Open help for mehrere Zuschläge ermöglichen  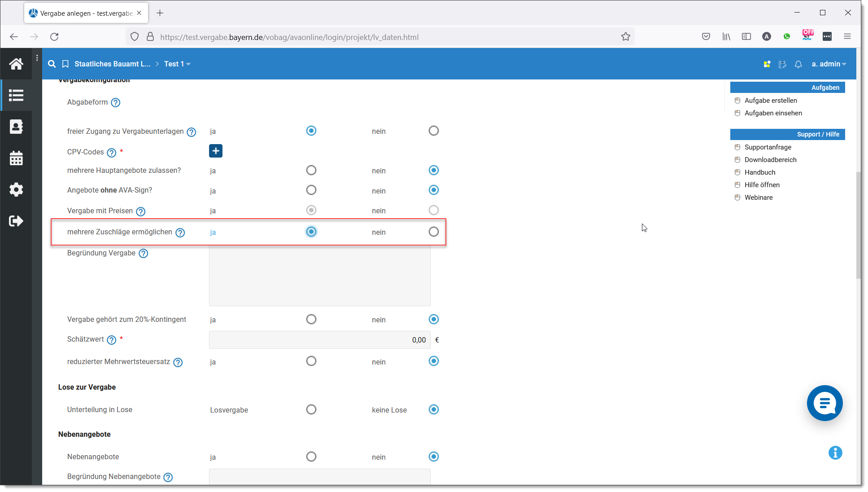[180, 233]
